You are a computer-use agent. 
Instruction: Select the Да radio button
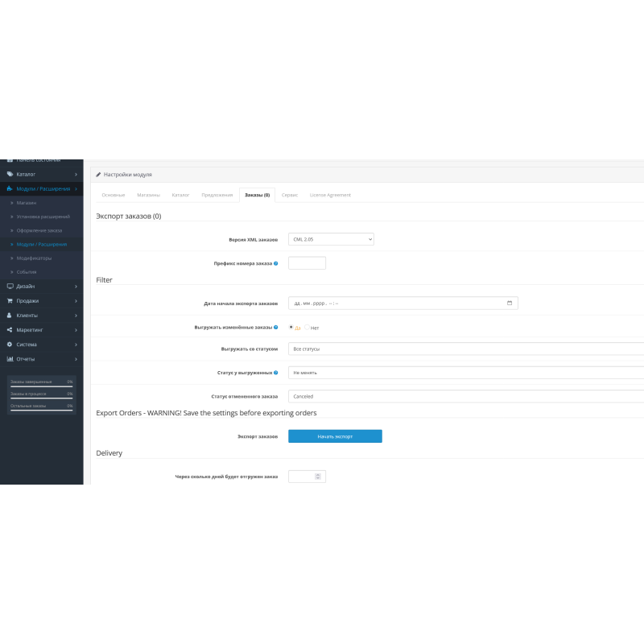pos(291,327)
